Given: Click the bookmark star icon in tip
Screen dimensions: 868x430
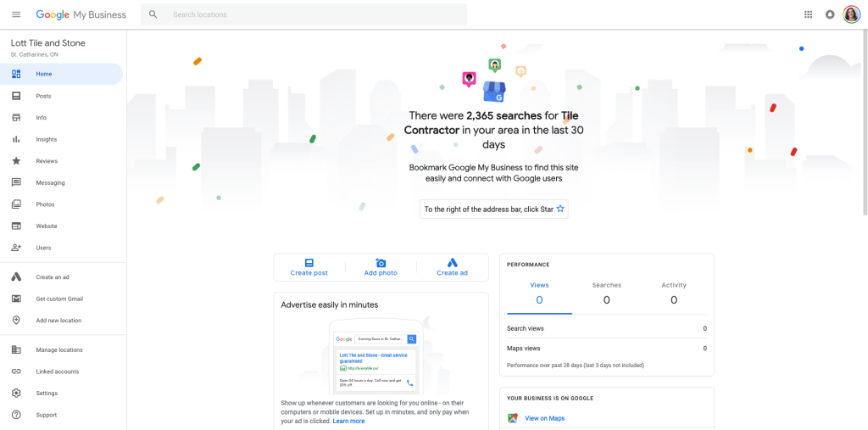Looking at the screenshot, I should 559,209.
